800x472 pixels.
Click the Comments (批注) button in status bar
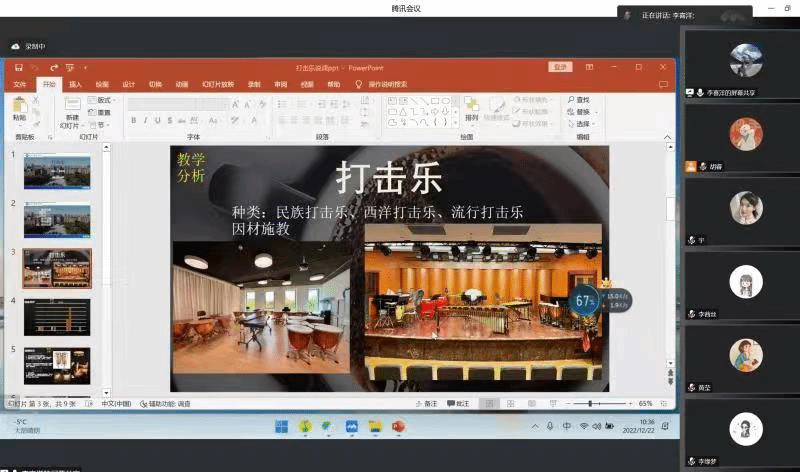(x=459, y=404)
